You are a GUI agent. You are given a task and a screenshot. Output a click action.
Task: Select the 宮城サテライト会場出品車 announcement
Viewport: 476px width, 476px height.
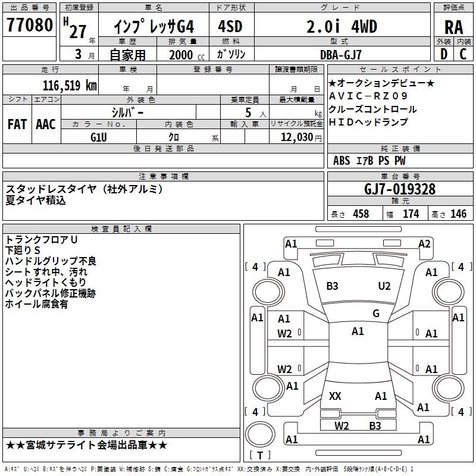coord(86,445)
